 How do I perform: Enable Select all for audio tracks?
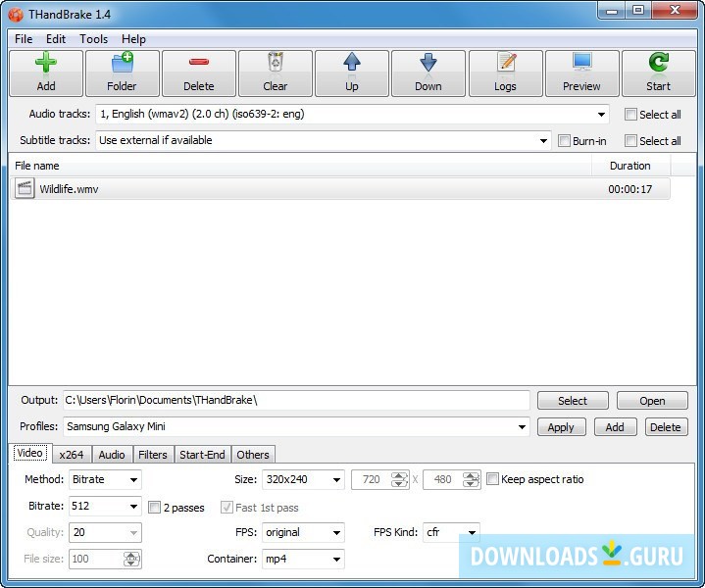630,115
